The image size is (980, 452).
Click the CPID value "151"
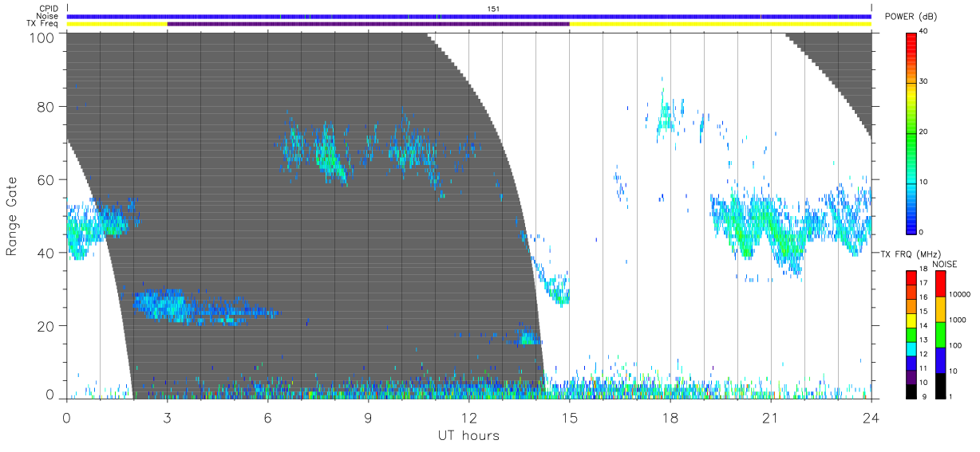click(493, 9)
